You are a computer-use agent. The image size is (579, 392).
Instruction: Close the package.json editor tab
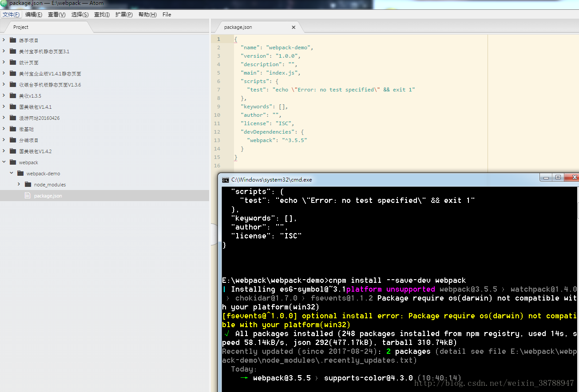293,27
